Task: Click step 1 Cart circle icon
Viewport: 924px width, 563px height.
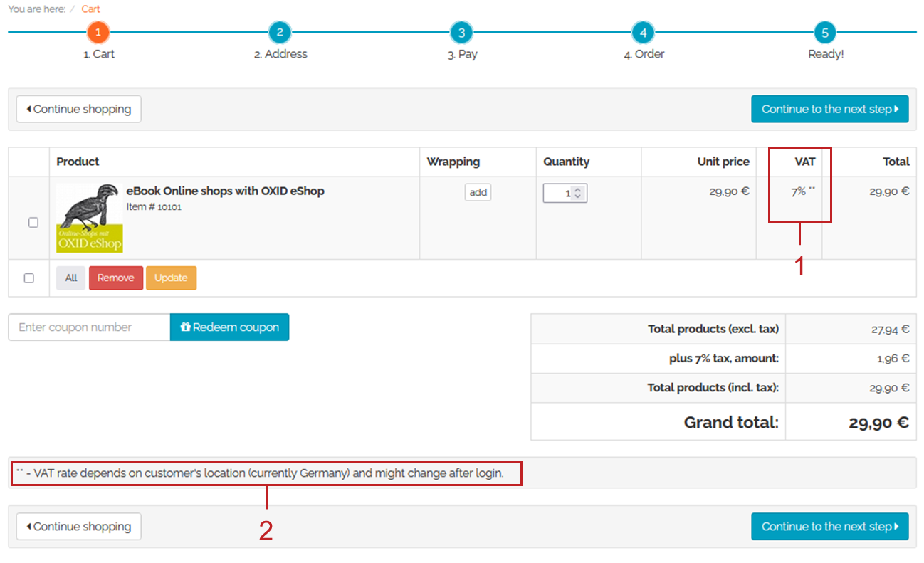Action: (x=98, y=32)
